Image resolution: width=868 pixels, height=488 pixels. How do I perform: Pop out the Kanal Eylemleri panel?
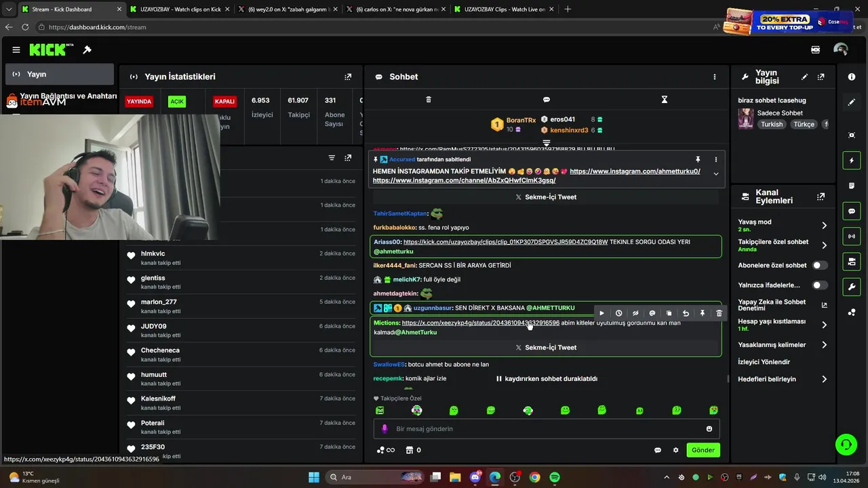tap(821, 197)
